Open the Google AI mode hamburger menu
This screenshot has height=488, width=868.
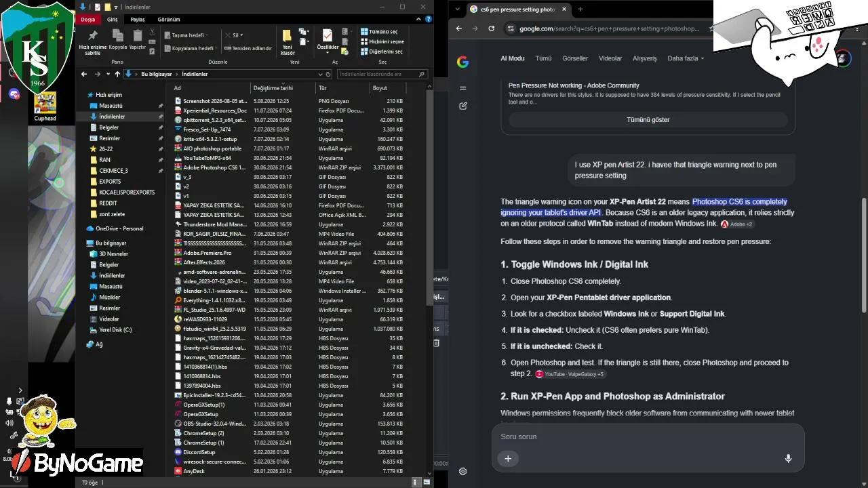(x=463, y=88)
